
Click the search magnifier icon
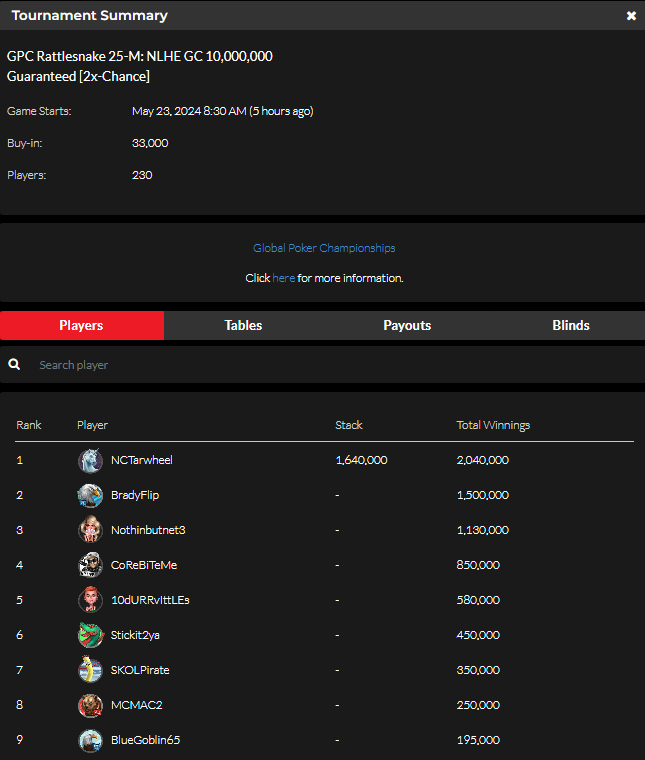click(x=14, y=364)
